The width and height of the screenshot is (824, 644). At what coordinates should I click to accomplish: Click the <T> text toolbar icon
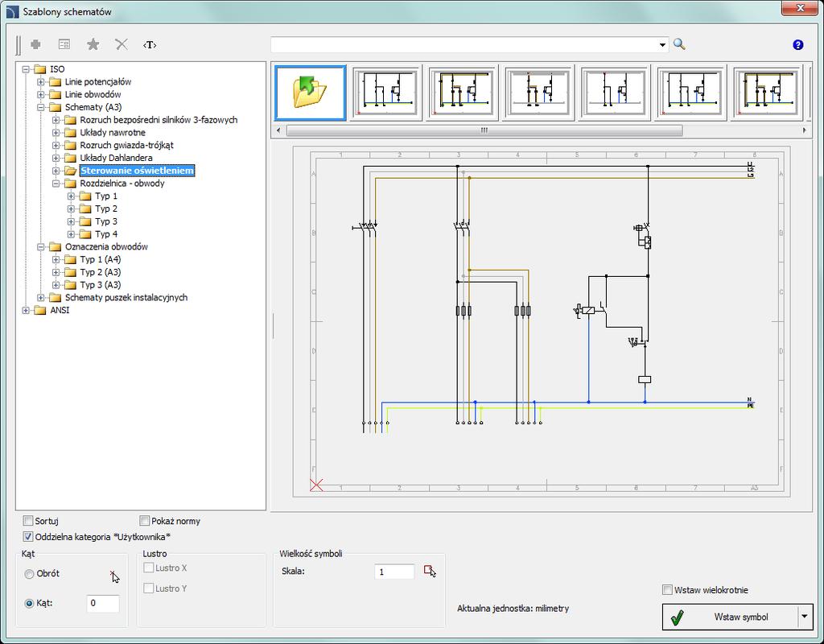[150, 45]
